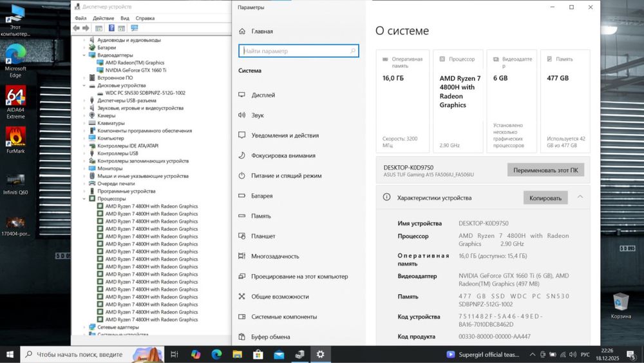This screenshot has width=644, height=363.
Task: Open Microsoft Store taskbar icon
Action: pyautogui.click(x=258, y=355)
